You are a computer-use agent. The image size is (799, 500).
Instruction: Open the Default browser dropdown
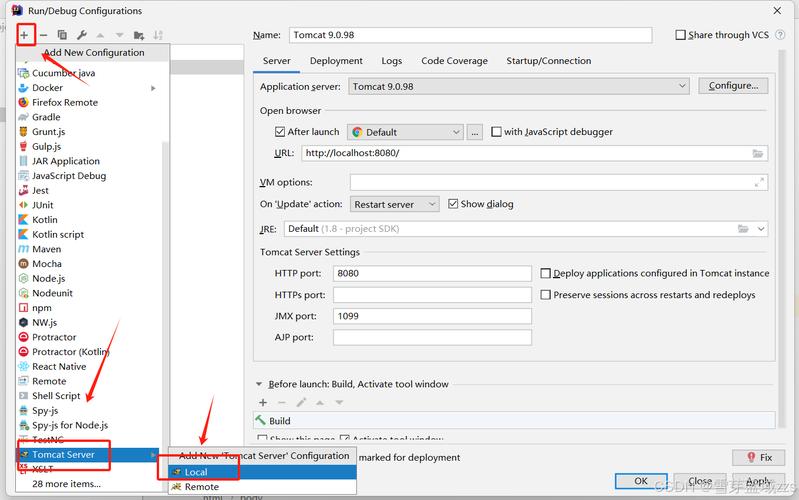point(406,133)
